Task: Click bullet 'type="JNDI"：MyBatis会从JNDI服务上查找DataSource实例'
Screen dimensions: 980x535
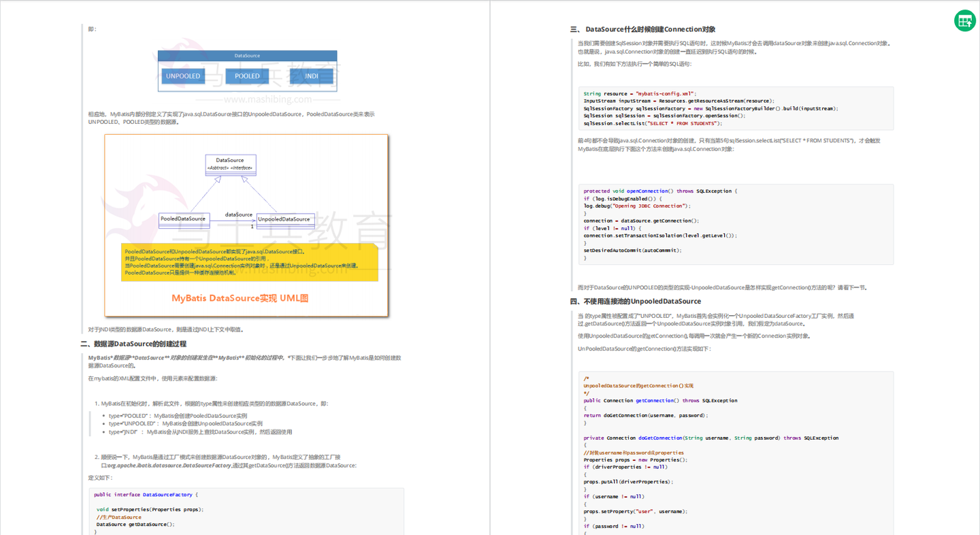Action: coord(200,432)
